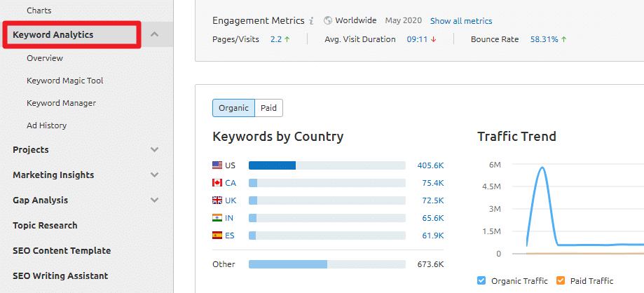Image resolution: width=644 pixels, height=293 pixels.
Task: Open SEO Writing Assistant
Action: 60,275
